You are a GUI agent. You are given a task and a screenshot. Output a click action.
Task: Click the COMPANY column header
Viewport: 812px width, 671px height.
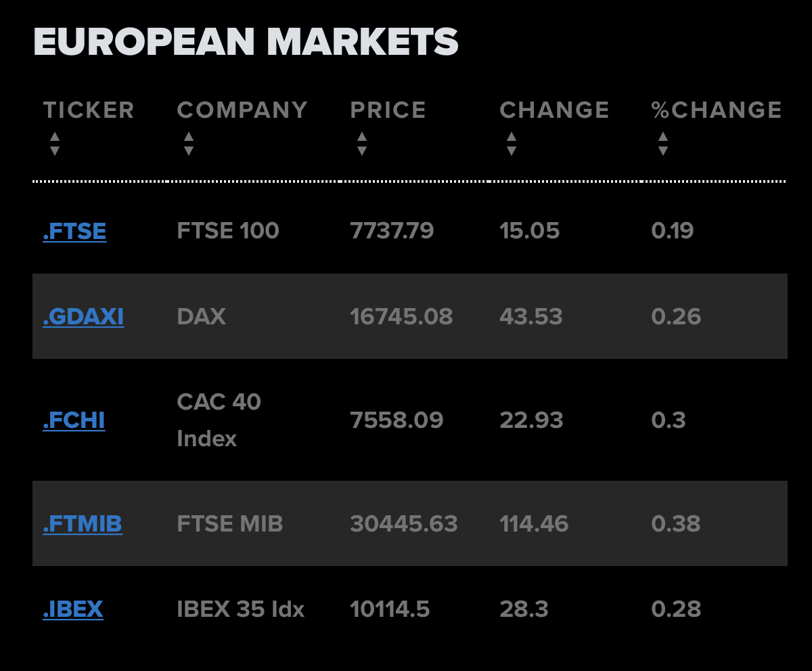[242, 110]
